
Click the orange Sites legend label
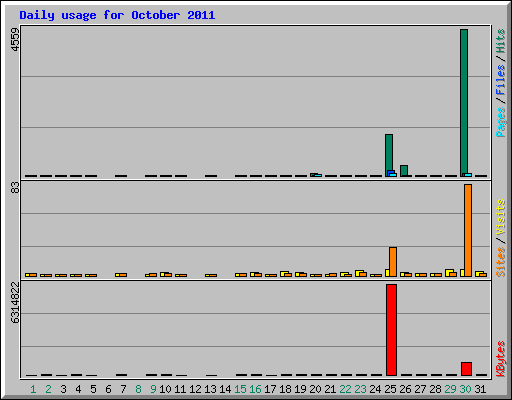click(500, 262)
